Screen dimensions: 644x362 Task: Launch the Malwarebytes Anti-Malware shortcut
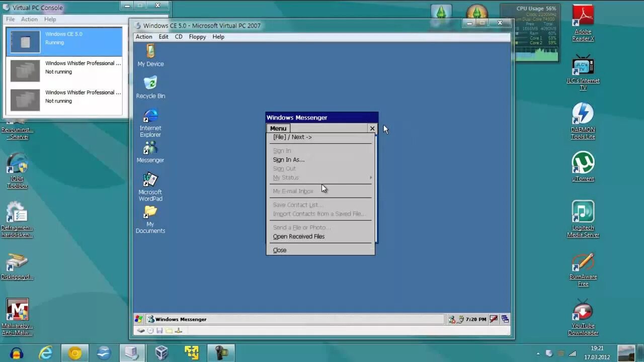pos(18,317)
